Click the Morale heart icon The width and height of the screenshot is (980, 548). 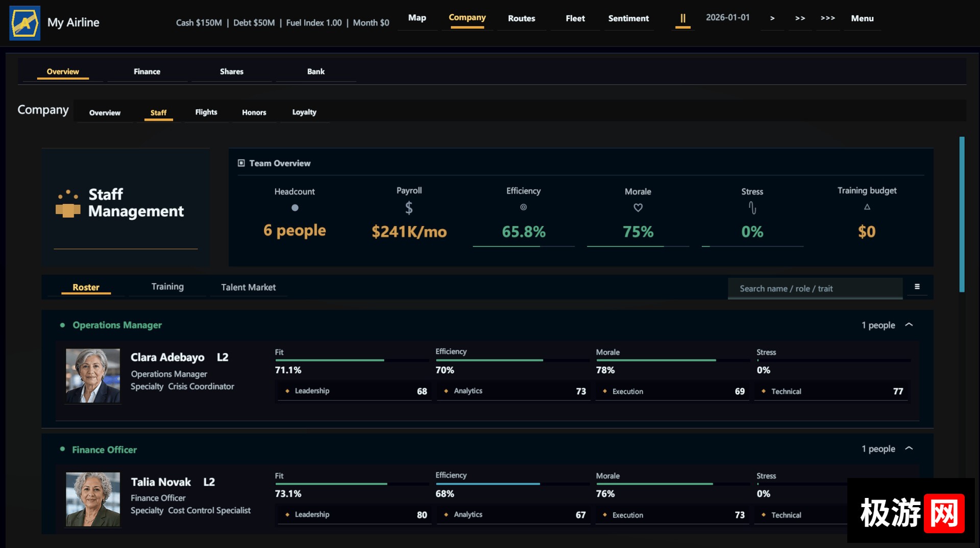pos(638,208)
